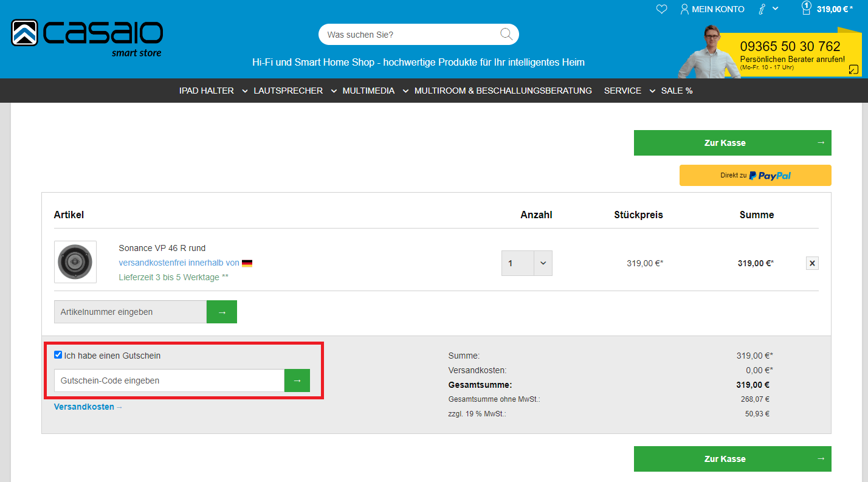Apply voucher code with green arrow button
Viewport: 868px width, 482px height.
(x=297, y=380)
